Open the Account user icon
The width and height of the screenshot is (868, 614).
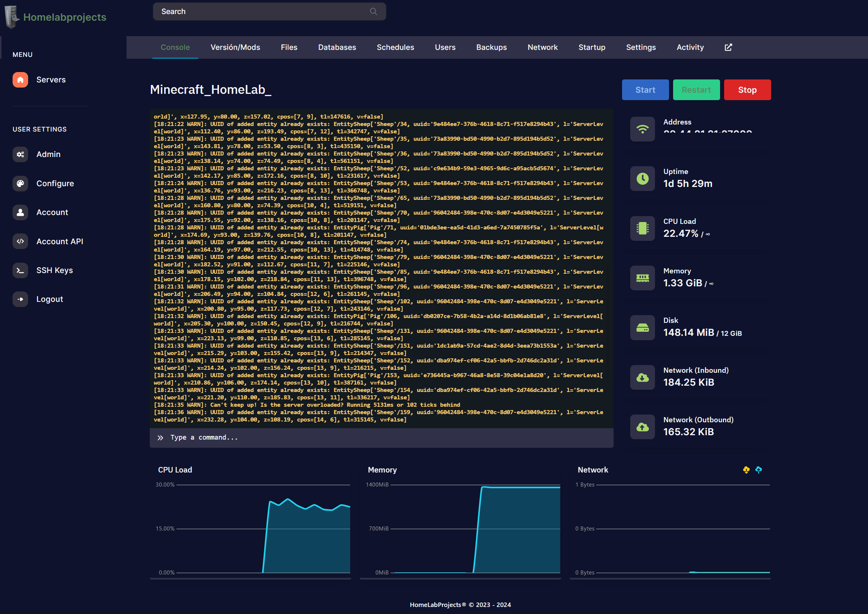(x=20, y=212)
